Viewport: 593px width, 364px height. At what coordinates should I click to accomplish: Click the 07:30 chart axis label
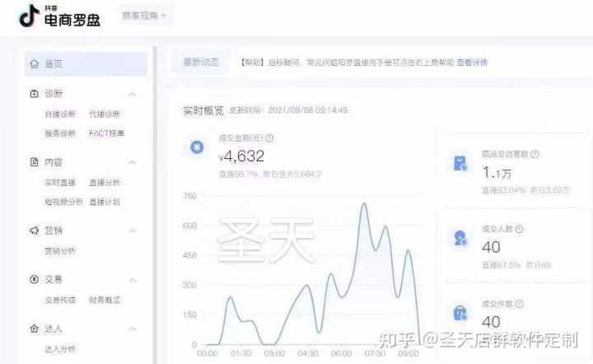click(x=375, y=353)
